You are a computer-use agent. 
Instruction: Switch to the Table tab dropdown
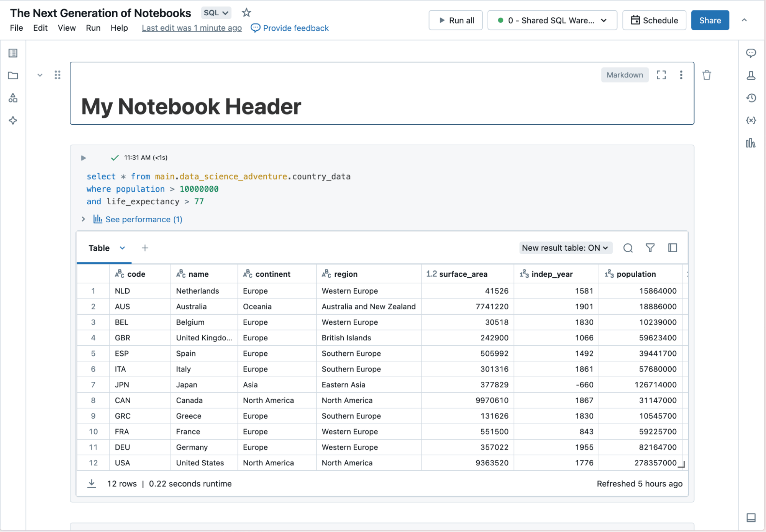pos(122,248)
